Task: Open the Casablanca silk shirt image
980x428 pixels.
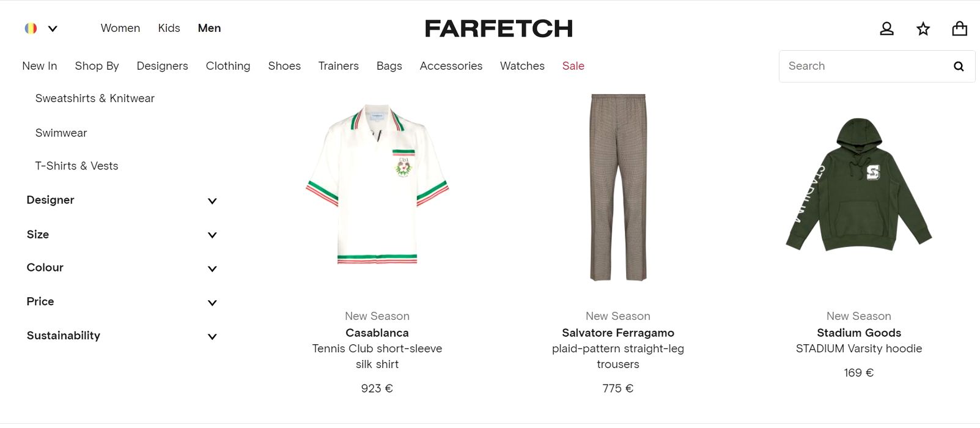Action: click(x=377, y=185)
